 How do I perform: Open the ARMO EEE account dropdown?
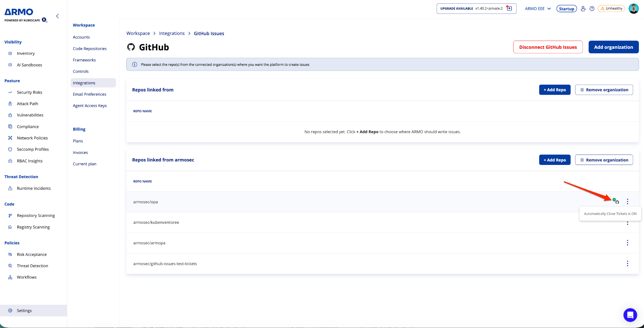[x=538, y=8]
